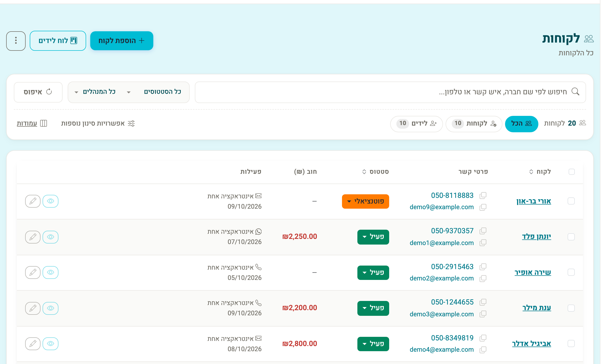Copy phone number 050-8118883
604x364 pixels.
pyautogui.click(x=483, y=196)
